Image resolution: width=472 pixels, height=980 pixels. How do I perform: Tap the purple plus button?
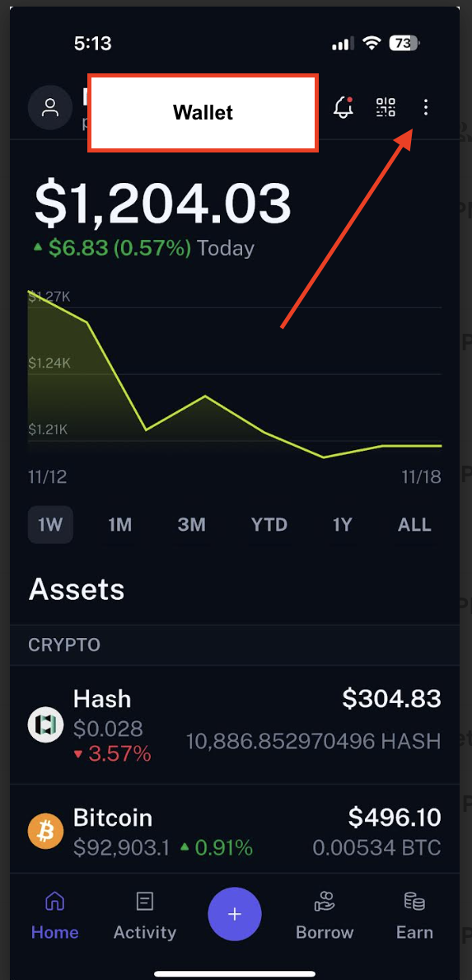point(235,914)
